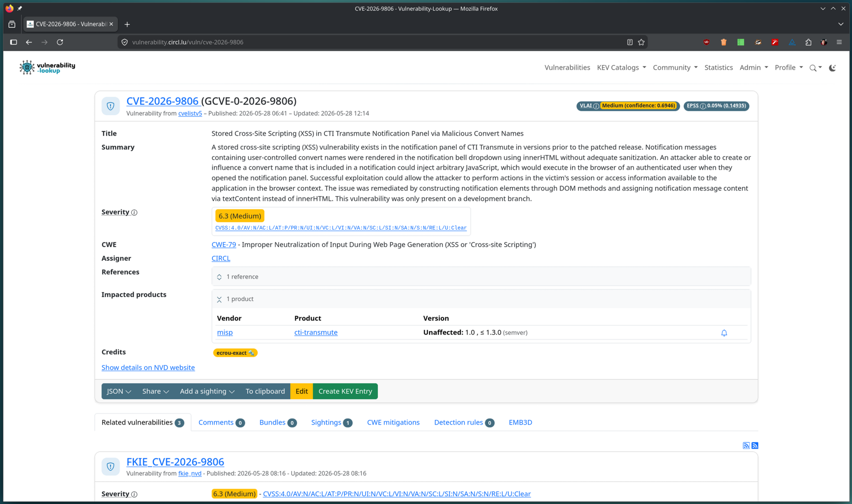Click the shield icon beside CVE-2026-9806

[x=110, y=106]
